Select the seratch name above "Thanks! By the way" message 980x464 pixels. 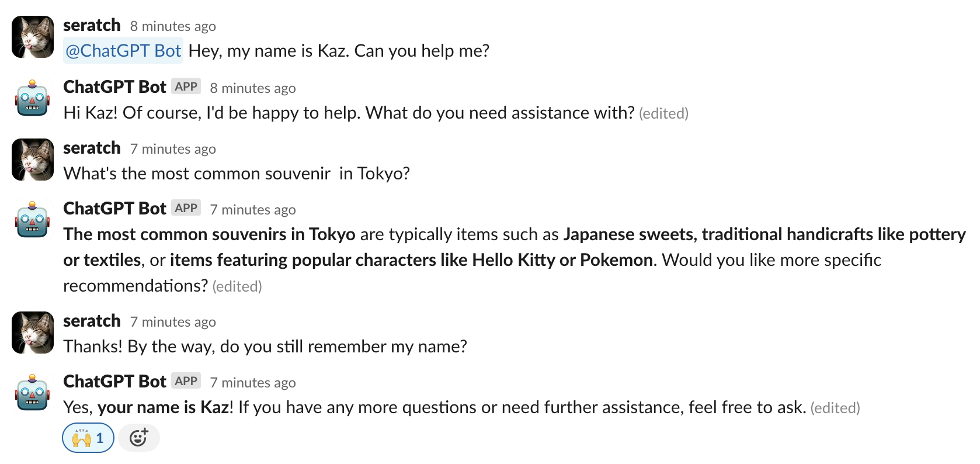92,321
